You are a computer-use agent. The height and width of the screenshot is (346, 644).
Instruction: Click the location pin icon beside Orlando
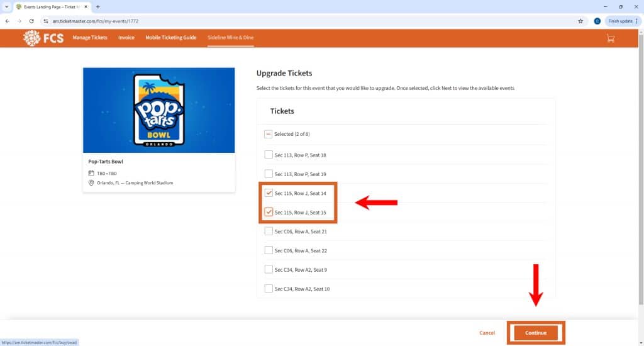click(x=91, y=183)
